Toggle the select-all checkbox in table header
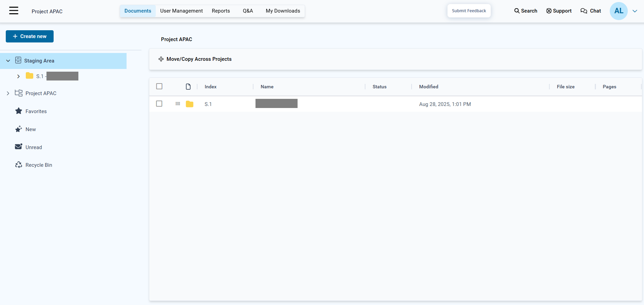Image resolution: width=644 pixels, height=305 pixels. (x=159, y=86)
